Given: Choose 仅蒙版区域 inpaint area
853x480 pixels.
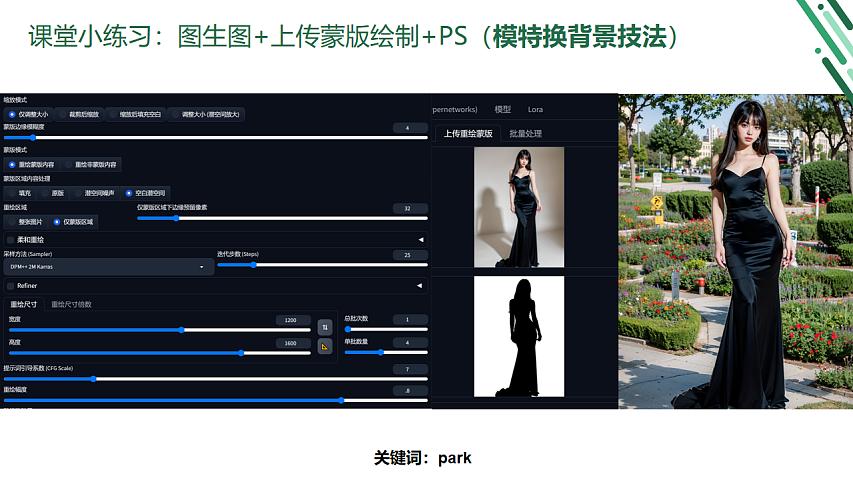Looking at the screenshot, I should [73, 222].
